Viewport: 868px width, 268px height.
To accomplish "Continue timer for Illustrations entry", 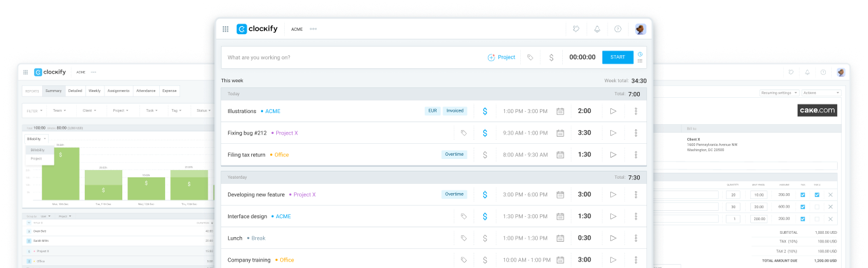I will (x=613, y=111).
